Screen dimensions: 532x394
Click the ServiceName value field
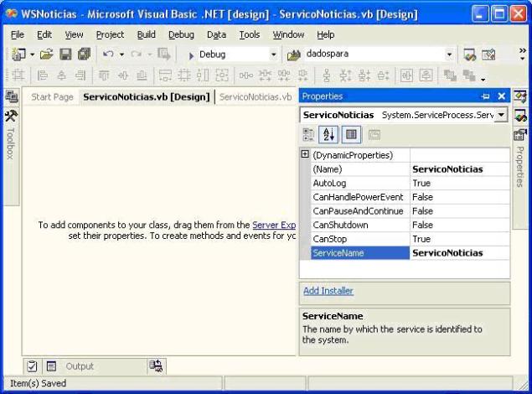click(x=459, y=252)
